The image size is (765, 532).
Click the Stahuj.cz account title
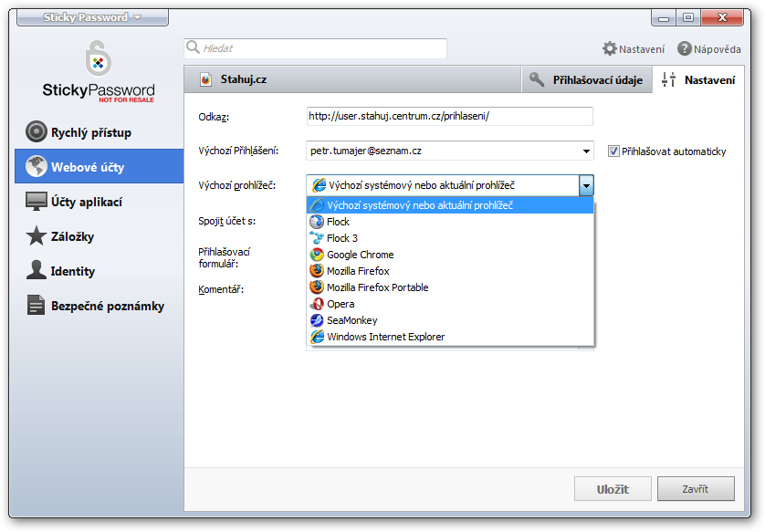244,79
